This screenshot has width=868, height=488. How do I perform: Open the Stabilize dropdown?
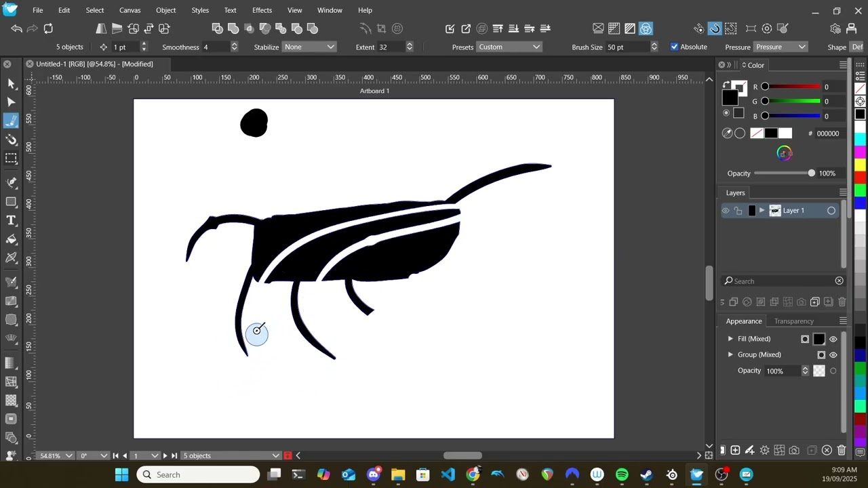click(309, 47)
